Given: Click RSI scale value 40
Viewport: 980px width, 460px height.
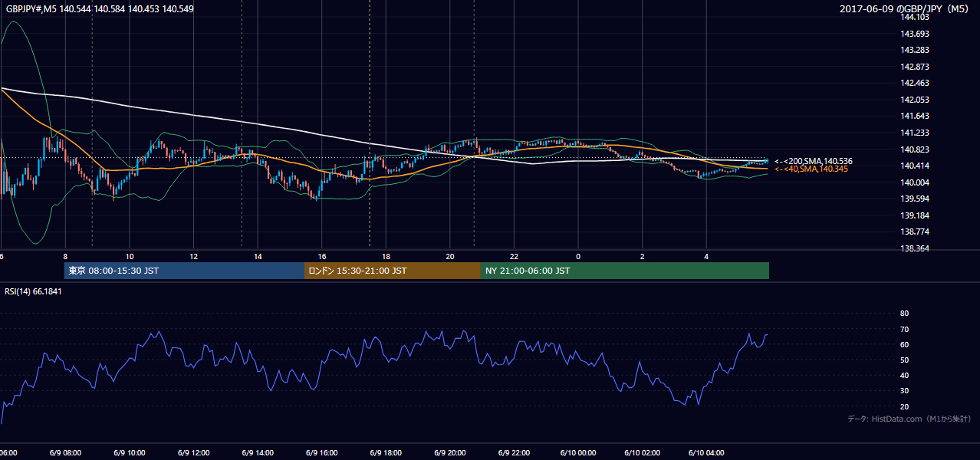Looking at the screenshot, I should [904, 375].
